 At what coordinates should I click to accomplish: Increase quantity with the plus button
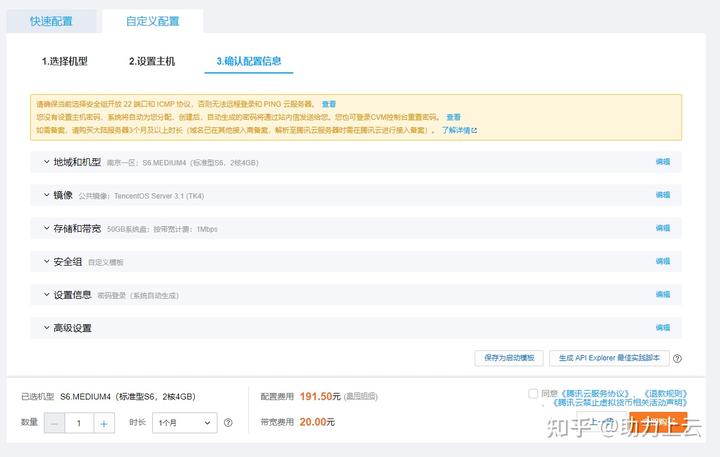tap(104, 423)
